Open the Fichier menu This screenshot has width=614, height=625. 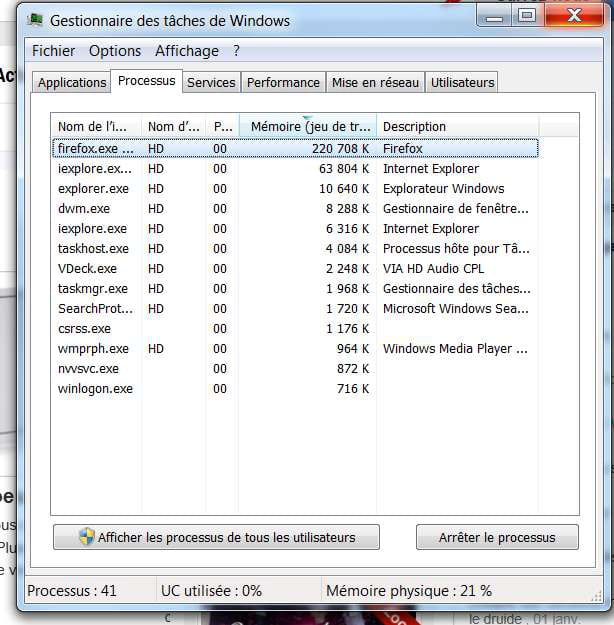pos(53,51)
